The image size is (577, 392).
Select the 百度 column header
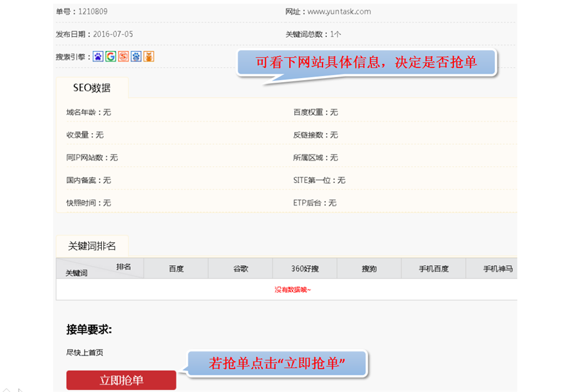click(176, 269)
